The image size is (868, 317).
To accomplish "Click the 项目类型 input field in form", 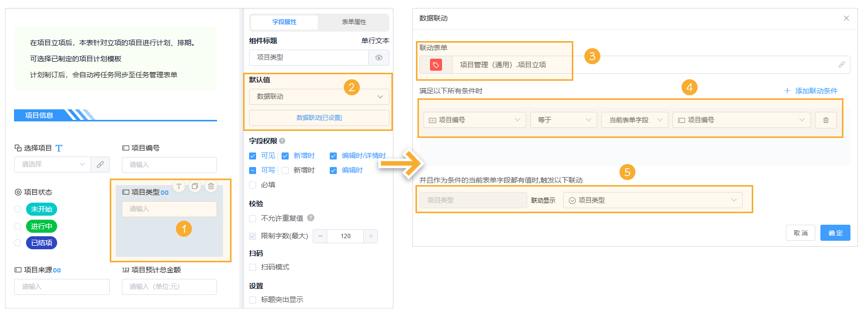I will coord(169,209).
